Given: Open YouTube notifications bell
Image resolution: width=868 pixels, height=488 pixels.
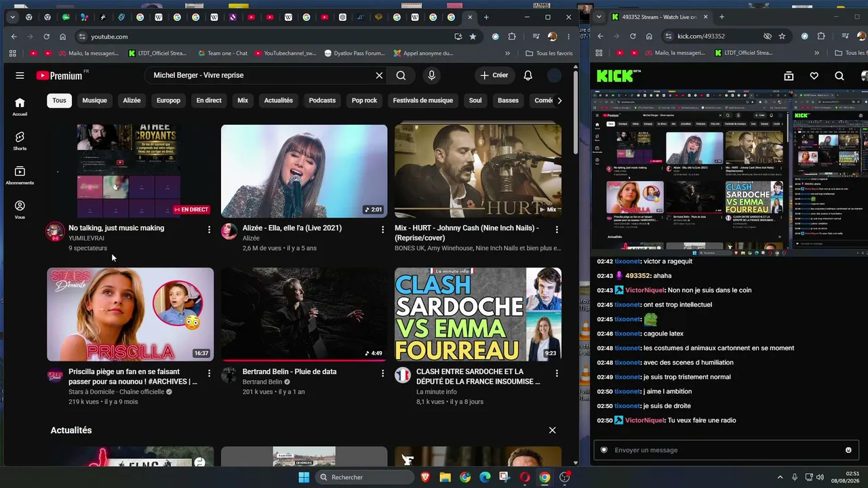Looking at the screenshot, I should tap(528, 75).
